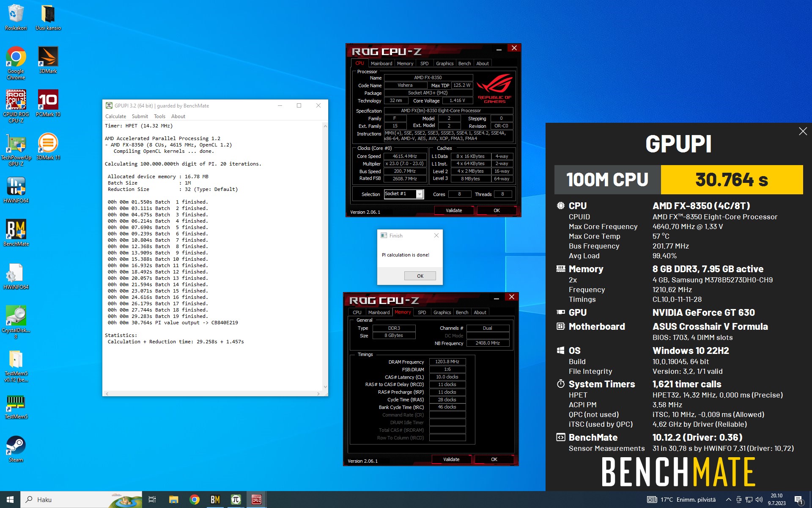Open the Roskakori recycle bin icon

pos(16,17)
